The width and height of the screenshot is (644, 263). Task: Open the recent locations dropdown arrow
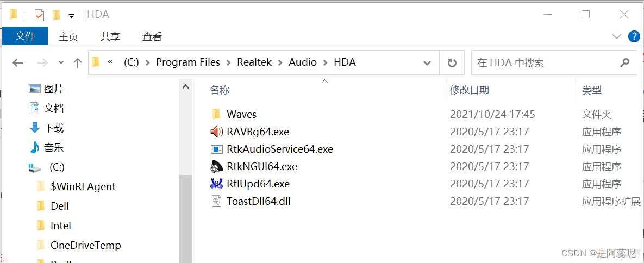[61, 62]
